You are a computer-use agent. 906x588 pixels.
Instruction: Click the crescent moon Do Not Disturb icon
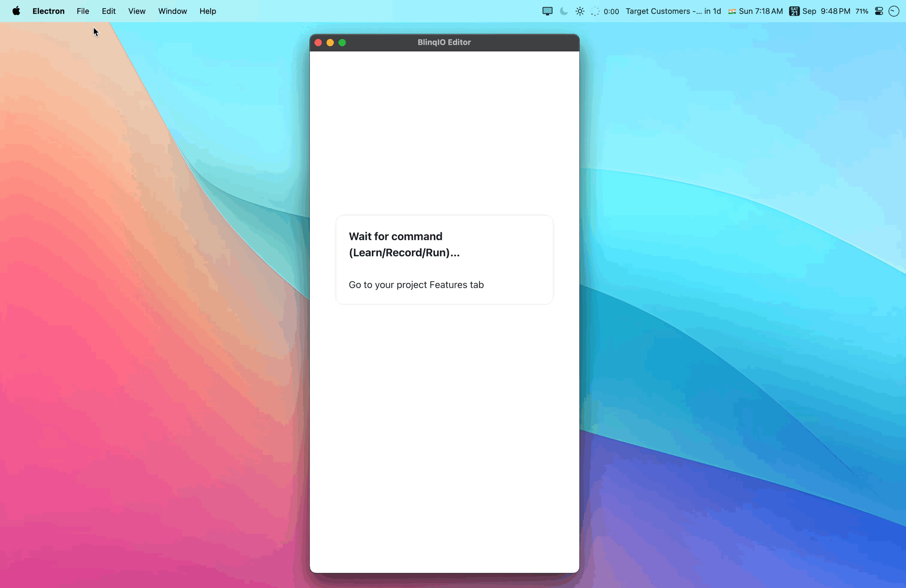click(564, 11)
